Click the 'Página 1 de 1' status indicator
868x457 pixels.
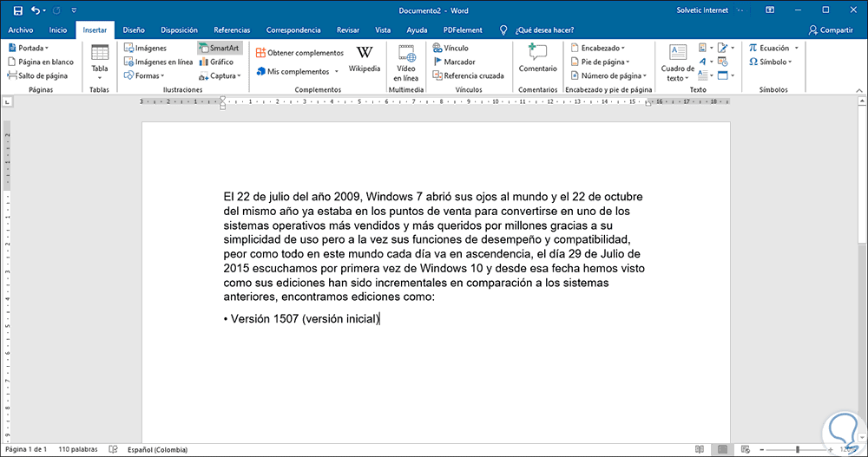coord(26,450)
